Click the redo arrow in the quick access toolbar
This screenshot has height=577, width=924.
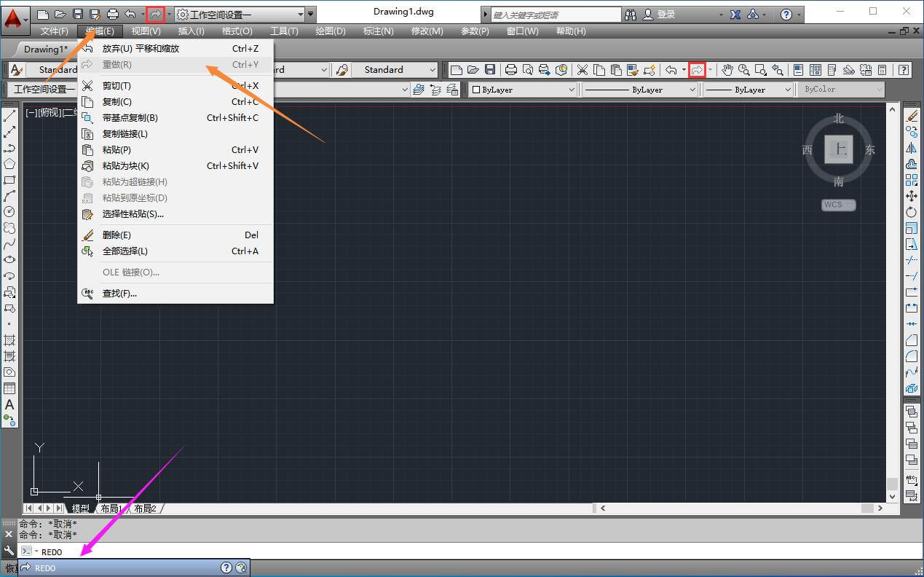click(x=155, y=14)
